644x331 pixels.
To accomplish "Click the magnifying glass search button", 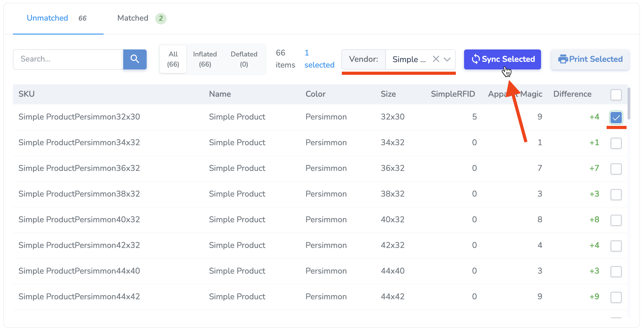I will [135, 59].
